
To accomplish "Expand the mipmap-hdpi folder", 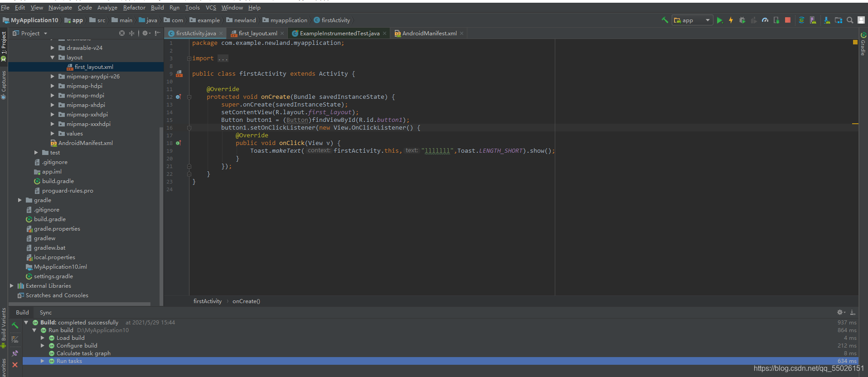I will pos(53,86).
